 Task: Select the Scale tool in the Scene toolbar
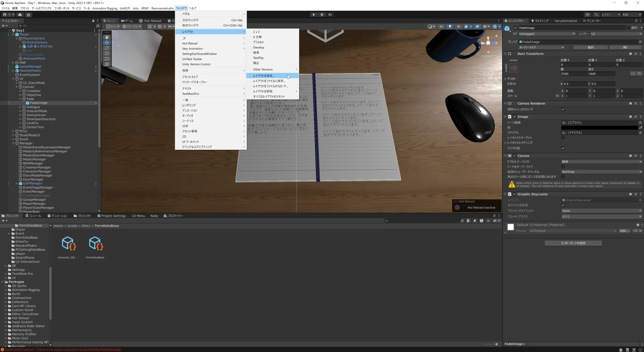(107, 53)
